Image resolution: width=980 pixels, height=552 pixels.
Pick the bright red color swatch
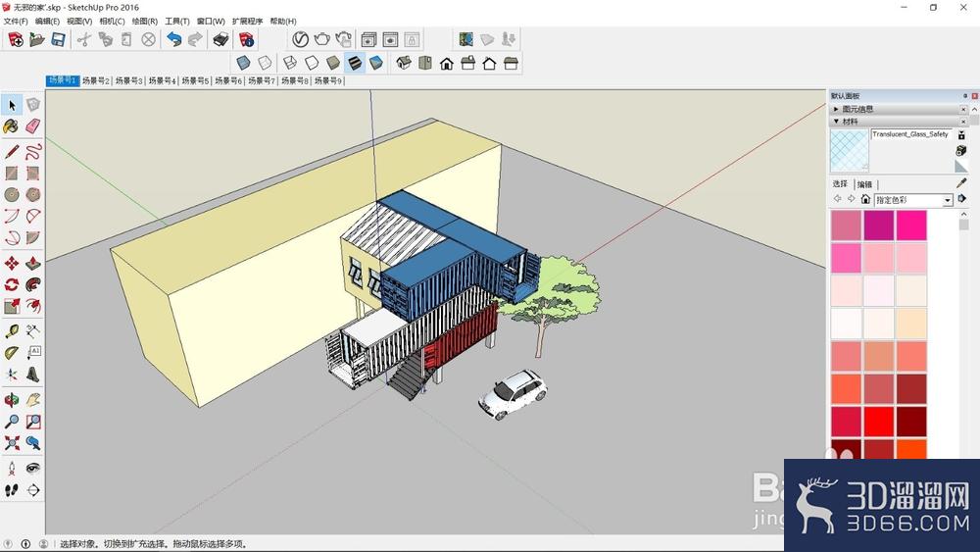(879, 422)
